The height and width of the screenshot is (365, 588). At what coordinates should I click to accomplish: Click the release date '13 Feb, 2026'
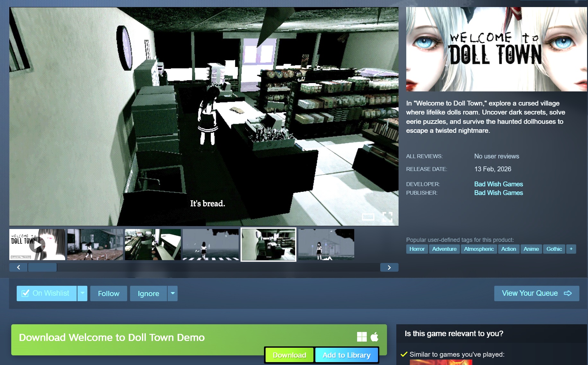click(493, 169)
